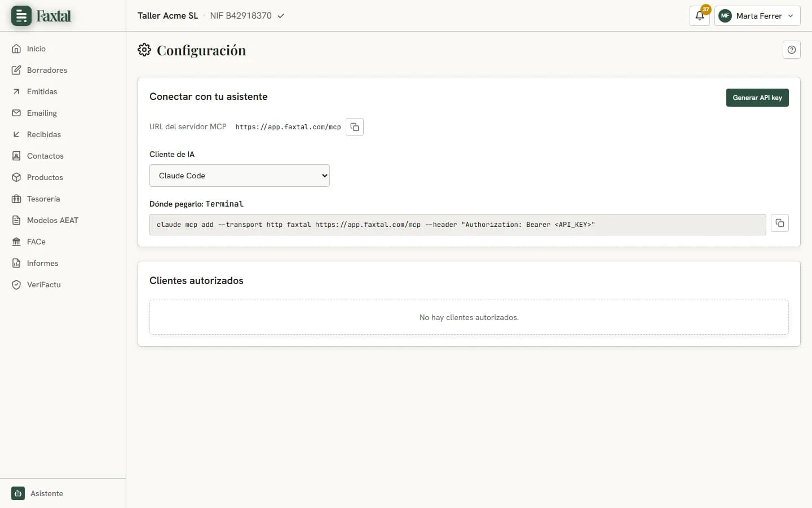Expand the Marta Ferrer user menu

[757, 16]
